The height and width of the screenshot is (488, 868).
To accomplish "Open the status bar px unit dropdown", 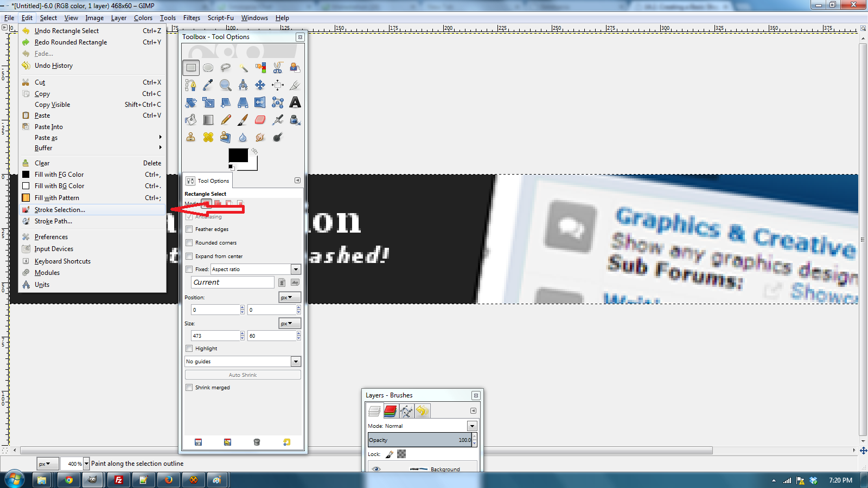I will pyautogui.click(x=48, y=464).
